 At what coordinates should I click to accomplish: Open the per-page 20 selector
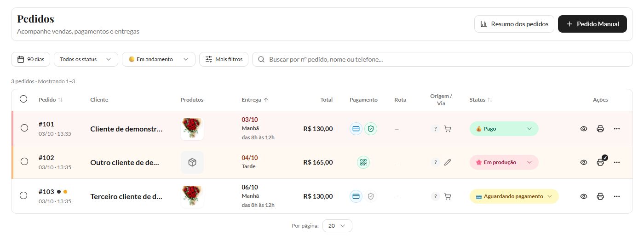[337, 226]
